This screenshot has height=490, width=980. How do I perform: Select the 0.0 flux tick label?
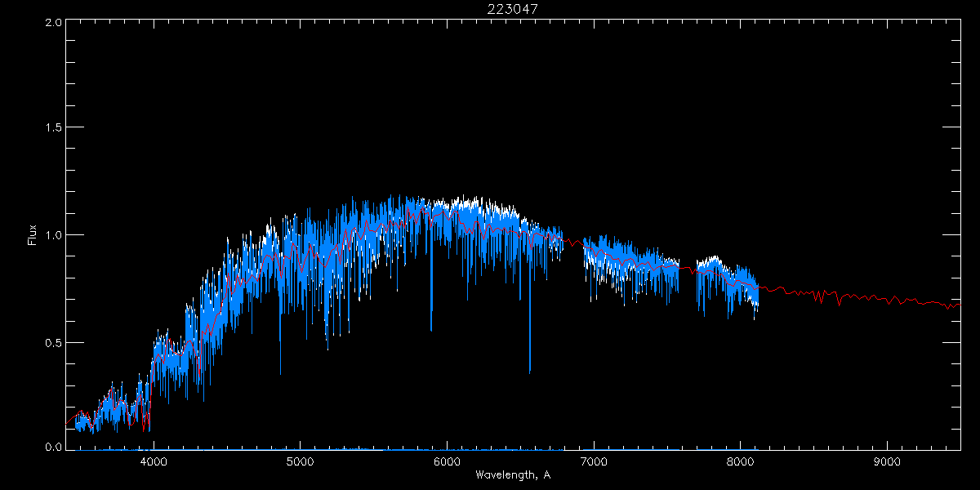click(x=53, y=448)
